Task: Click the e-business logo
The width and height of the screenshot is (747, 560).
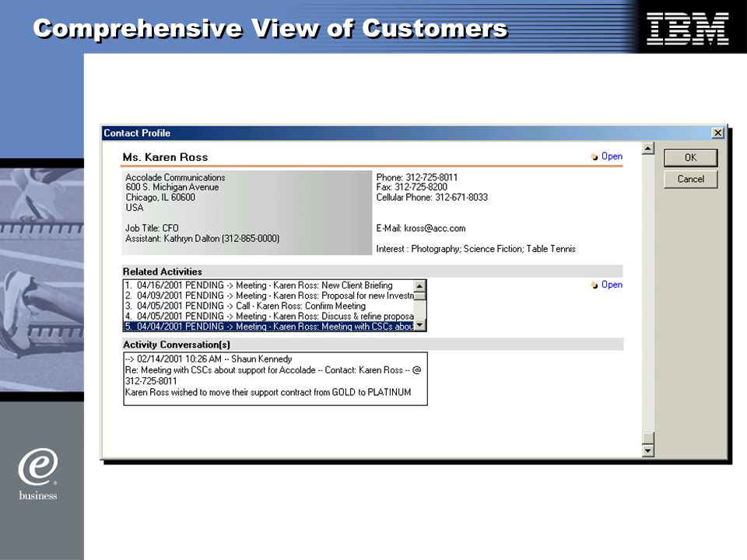Action: click(x=37, y=474)
